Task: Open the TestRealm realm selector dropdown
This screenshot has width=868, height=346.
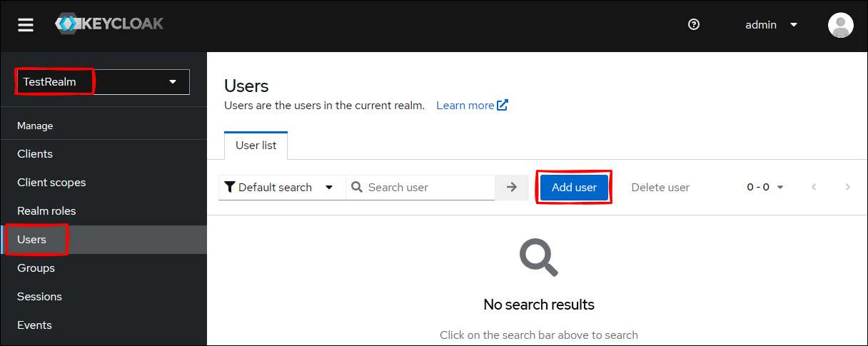Action: point(102,82)
